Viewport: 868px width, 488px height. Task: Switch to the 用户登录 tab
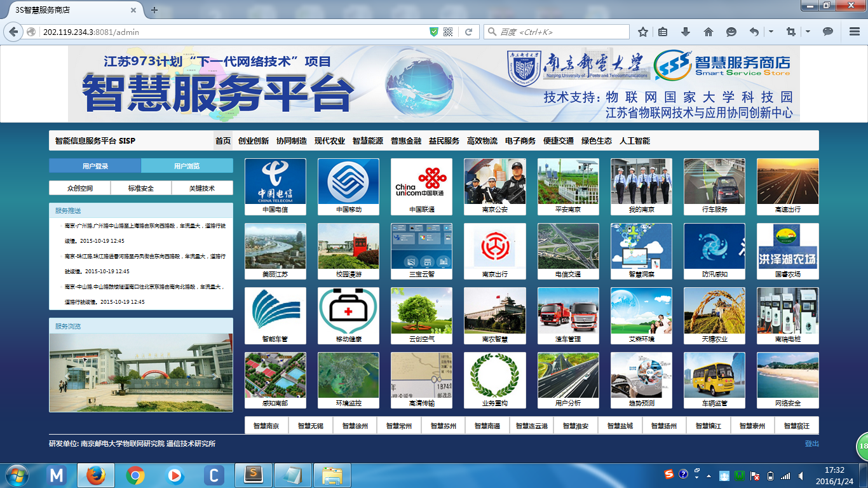click(95, 166)
